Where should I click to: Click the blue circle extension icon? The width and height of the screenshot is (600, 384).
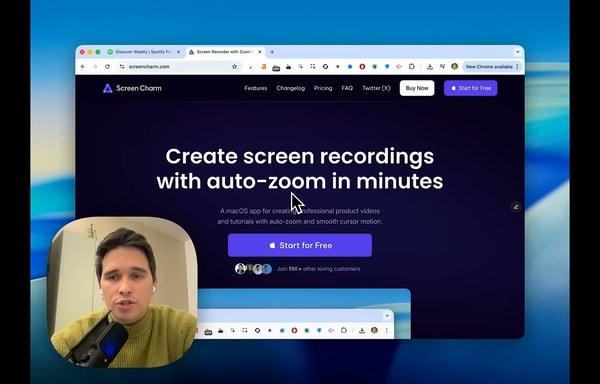(x=350, y=67)
